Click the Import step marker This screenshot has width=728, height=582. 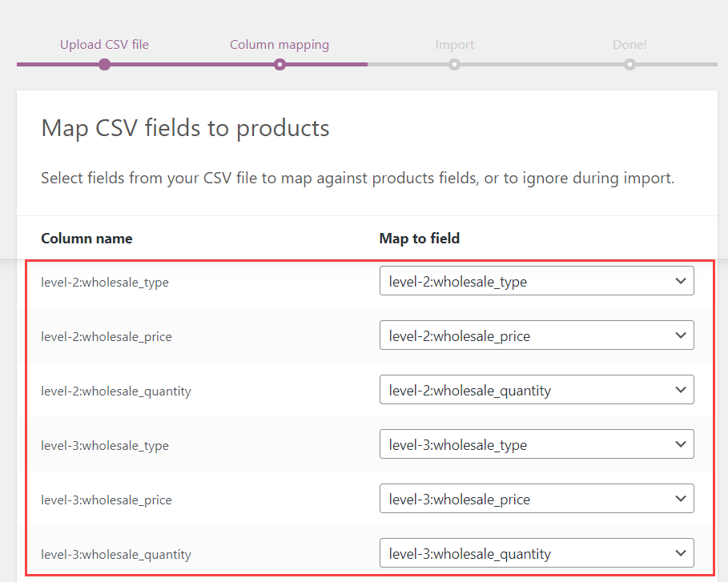(x=455, y=65)
